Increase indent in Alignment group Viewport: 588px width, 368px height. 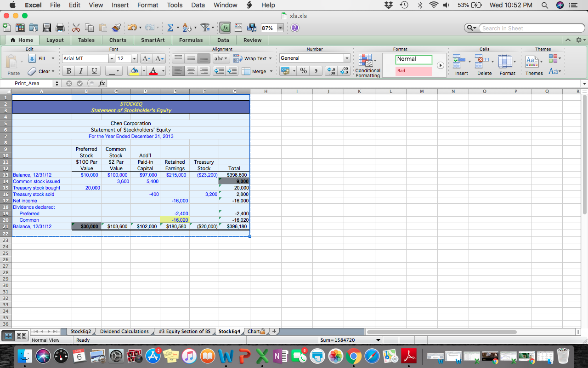click(x=232, y=71)
